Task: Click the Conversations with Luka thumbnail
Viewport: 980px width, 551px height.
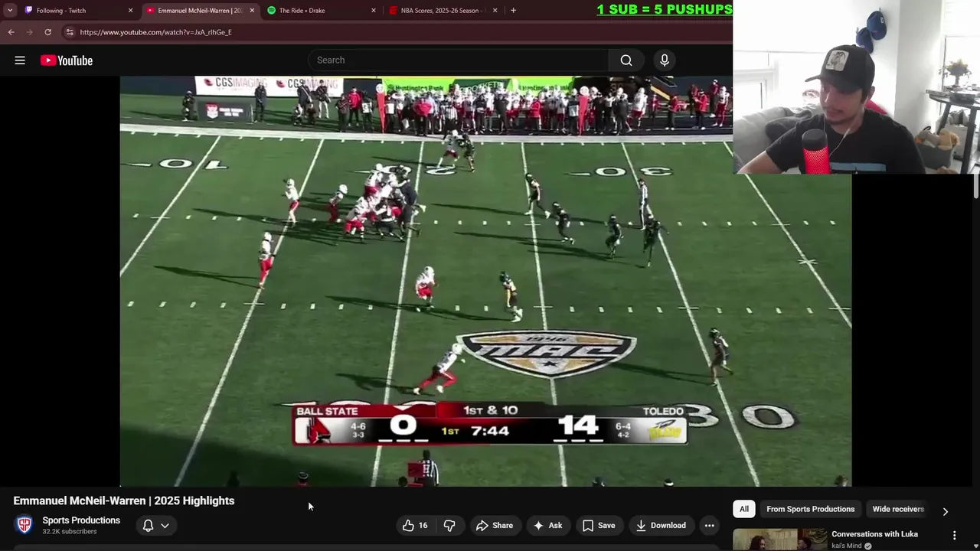Action: click(779, 540)
